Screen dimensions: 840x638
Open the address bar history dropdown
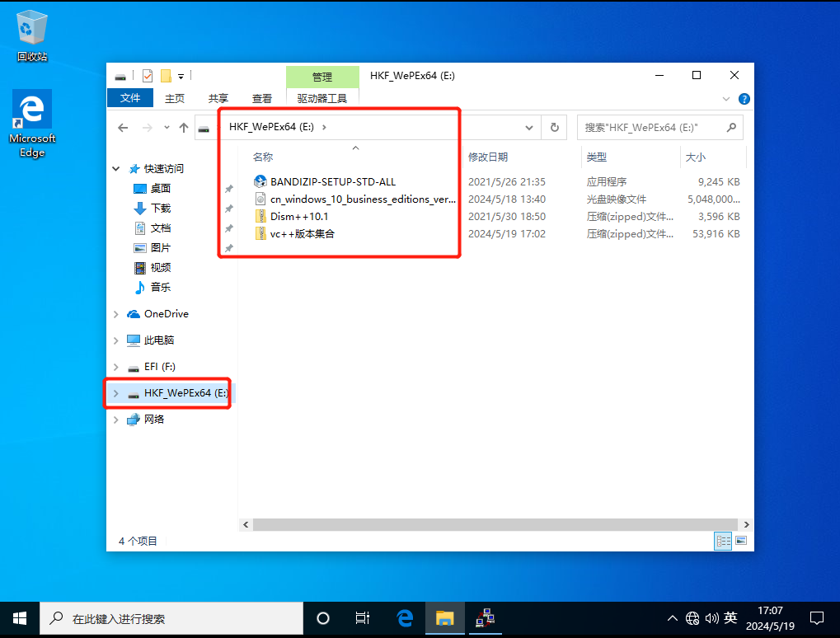(529, 128)
